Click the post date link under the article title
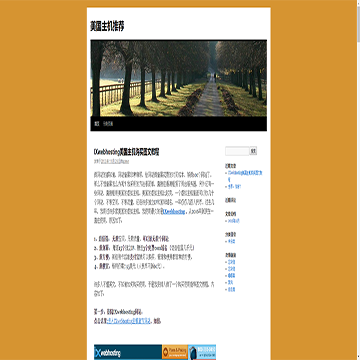 (110, 161)
